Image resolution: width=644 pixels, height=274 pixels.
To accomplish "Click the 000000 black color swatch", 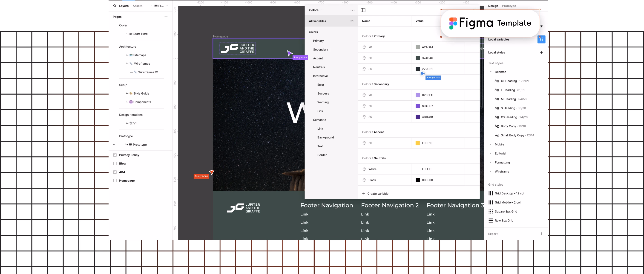I will (x=417, y=180).
